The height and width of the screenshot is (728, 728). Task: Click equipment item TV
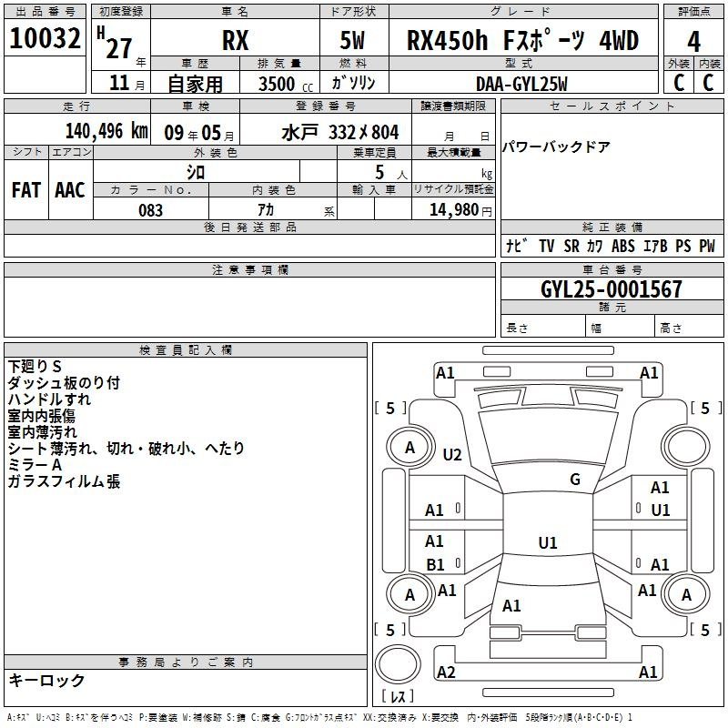point(547,246)
